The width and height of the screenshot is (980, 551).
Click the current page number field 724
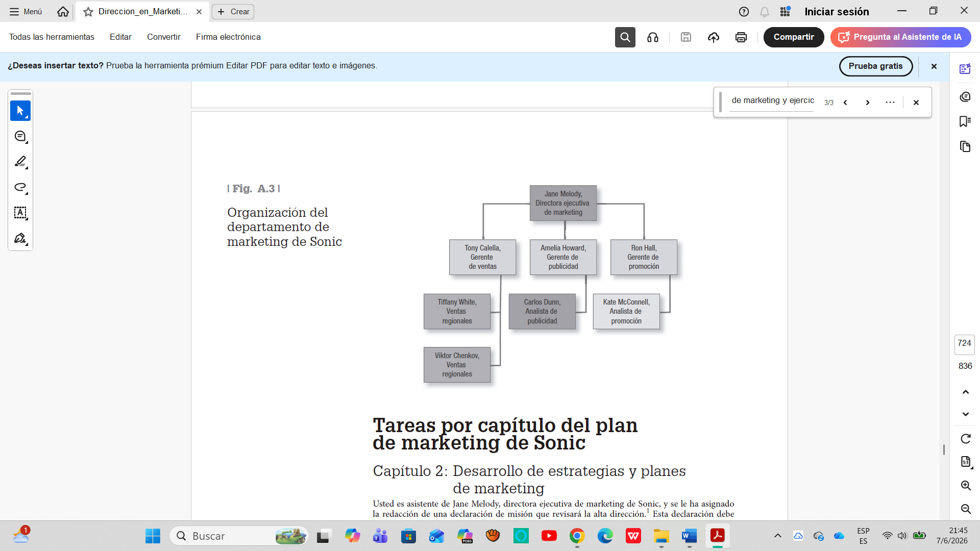point(964,344)
